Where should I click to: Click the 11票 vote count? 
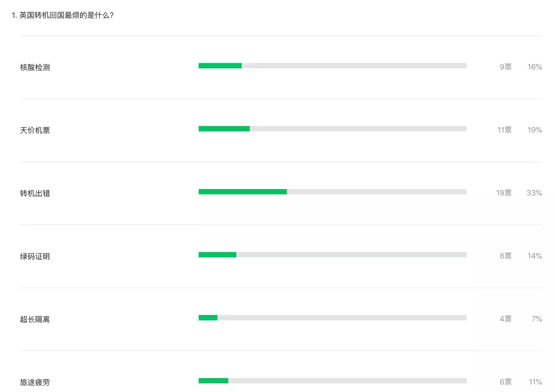pos(504,130)
